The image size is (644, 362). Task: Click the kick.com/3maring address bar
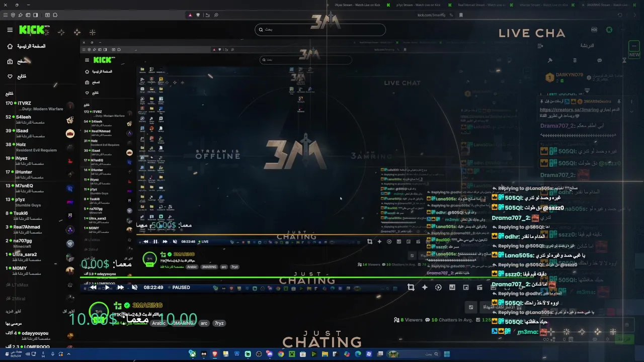pyautogui.click(x=431, y=15)
